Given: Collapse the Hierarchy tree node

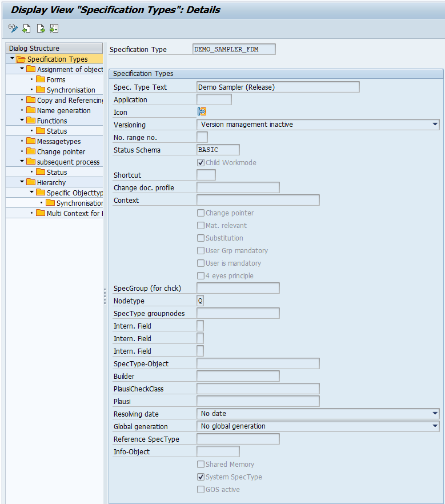Looking at the screenshot, I should [x=22, y=182].
